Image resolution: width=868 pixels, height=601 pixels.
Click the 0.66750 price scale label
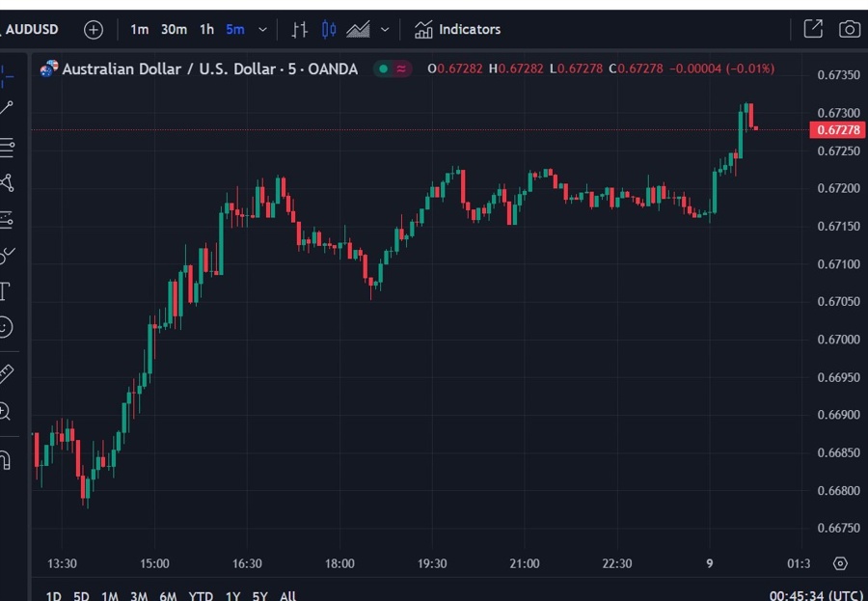pos(839,528)
